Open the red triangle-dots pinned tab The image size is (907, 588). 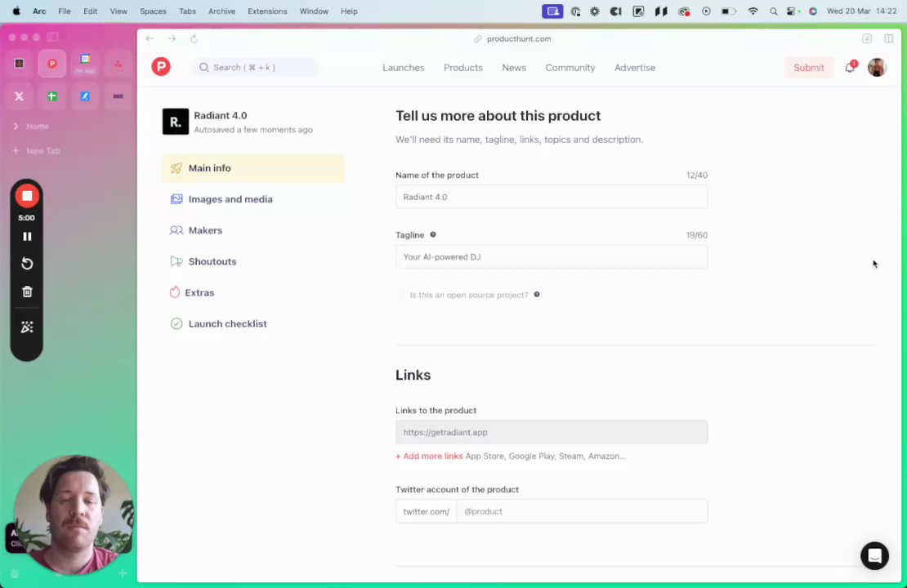tap(118, 64)
